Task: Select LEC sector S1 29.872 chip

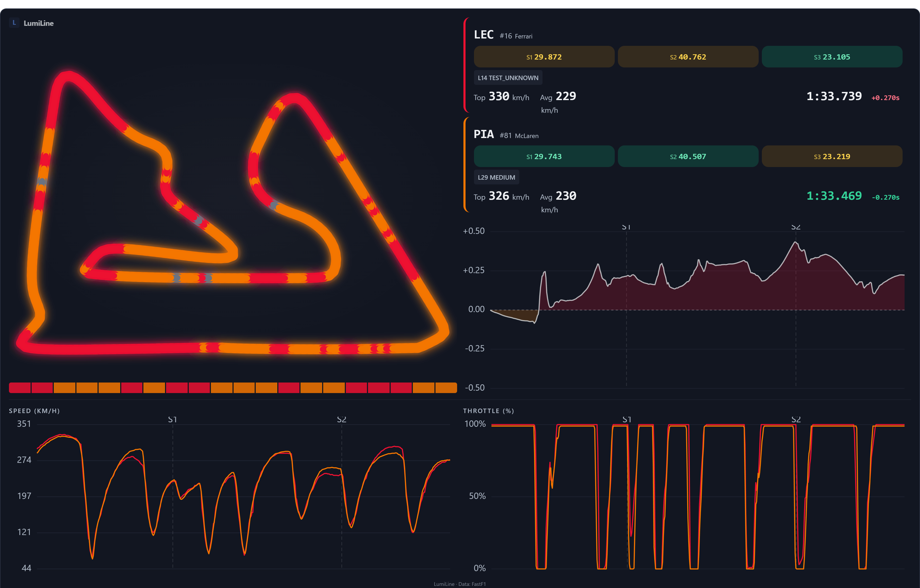Action: [544, 57]
